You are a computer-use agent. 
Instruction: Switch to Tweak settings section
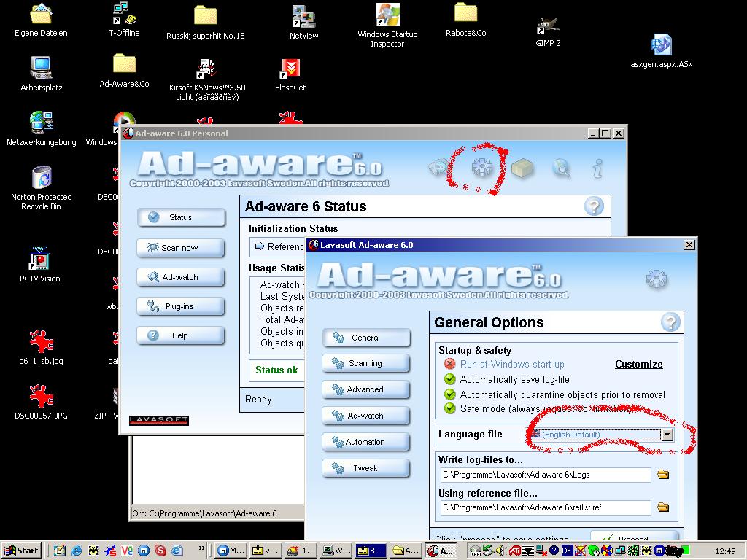click(x=366, y=468)
